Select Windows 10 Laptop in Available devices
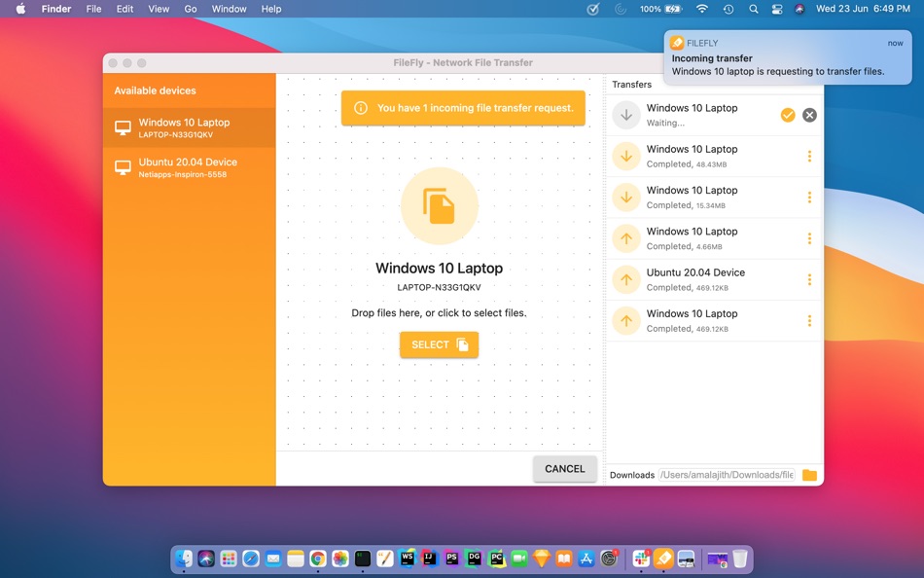 point(189,127)
